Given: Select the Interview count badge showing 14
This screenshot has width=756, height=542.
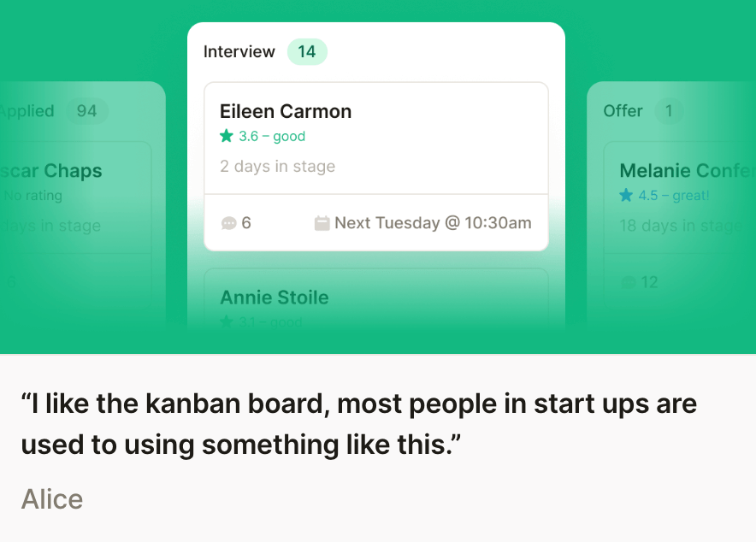Looking at the screenshot, I should click(307, 52).
